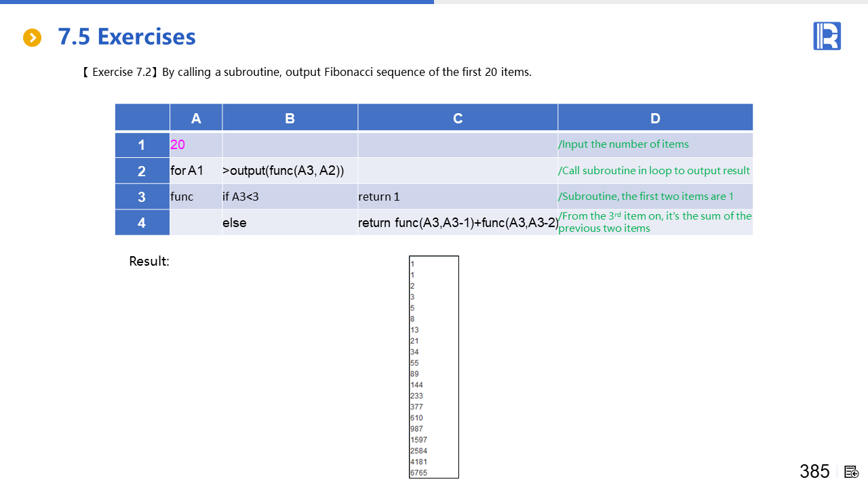
Task: Click the Fibonacci result output box
Action: tap(434, 367)
